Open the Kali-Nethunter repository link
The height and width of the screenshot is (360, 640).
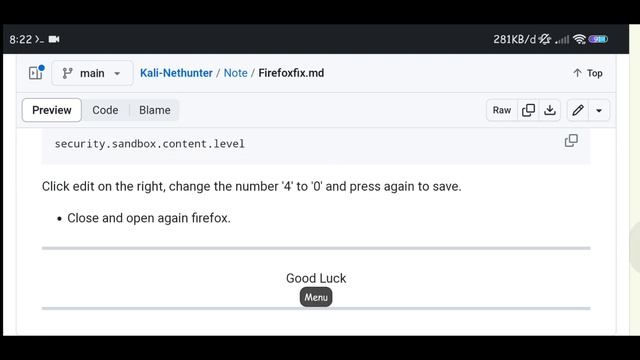click(176, 73)
